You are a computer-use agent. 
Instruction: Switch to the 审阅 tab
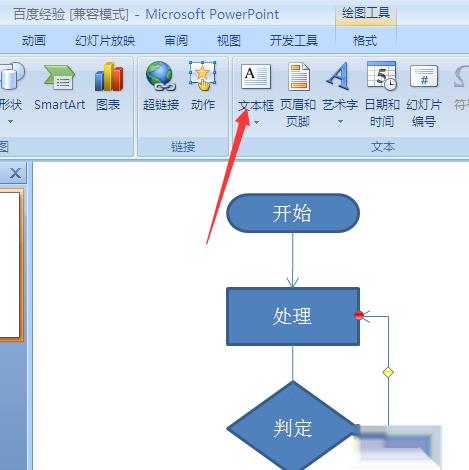point(176,41)
